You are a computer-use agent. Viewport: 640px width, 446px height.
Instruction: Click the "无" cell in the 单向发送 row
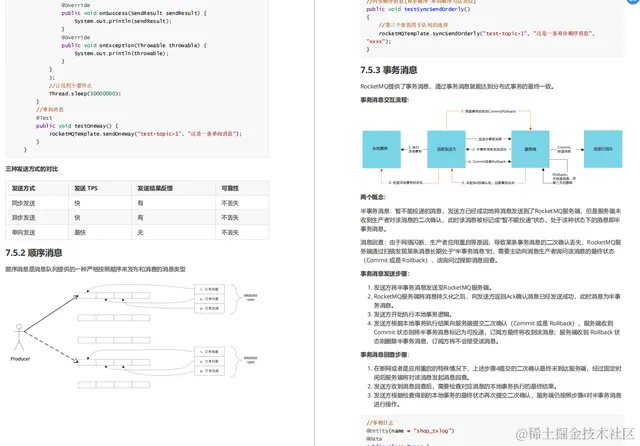click(140, 232)
